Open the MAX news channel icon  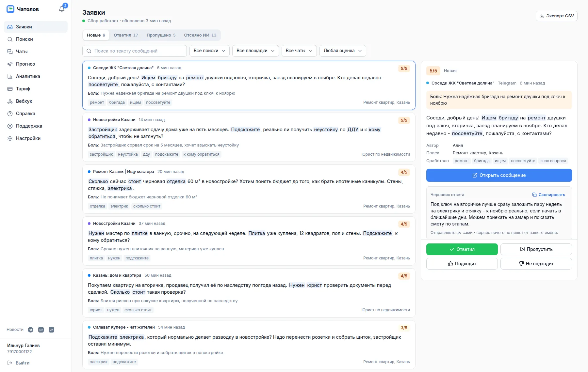pos(41,330)
